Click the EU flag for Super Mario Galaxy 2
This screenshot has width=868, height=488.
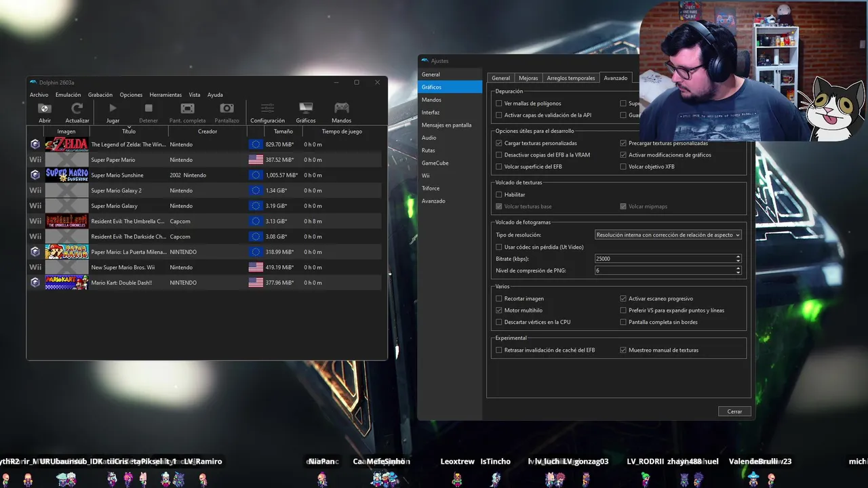pos(256,190)
